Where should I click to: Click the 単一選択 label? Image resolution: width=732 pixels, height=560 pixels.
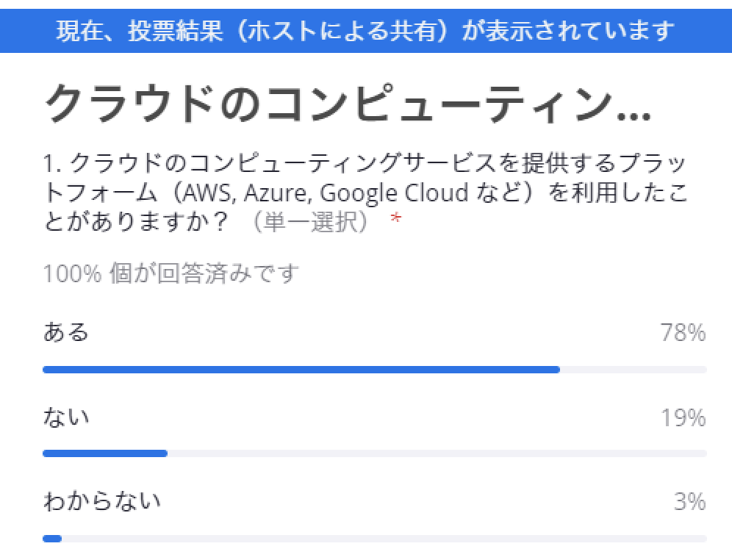pos(310,222)
